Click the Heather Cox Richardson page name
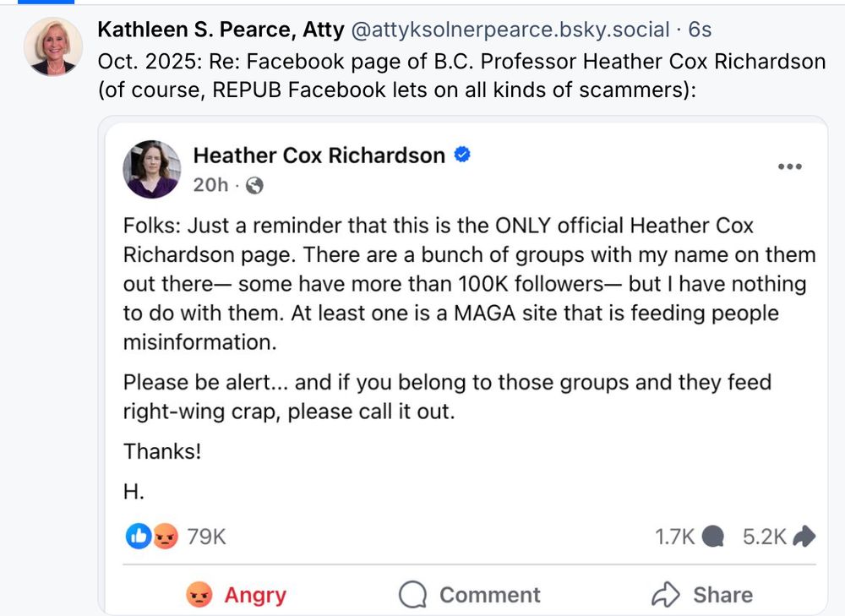The width and height of the screenshot is (845, 616). (x=319, y=155)
